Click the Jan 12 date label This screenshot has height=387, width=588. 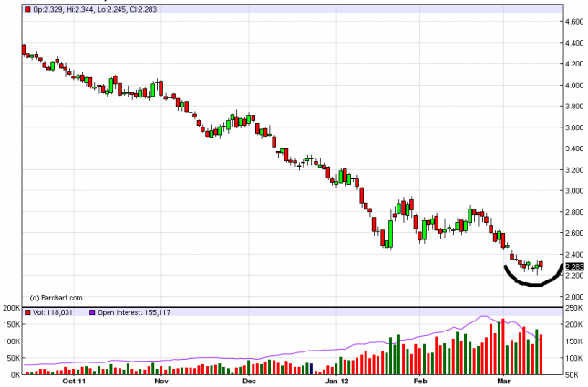click(x=338, y=381)
